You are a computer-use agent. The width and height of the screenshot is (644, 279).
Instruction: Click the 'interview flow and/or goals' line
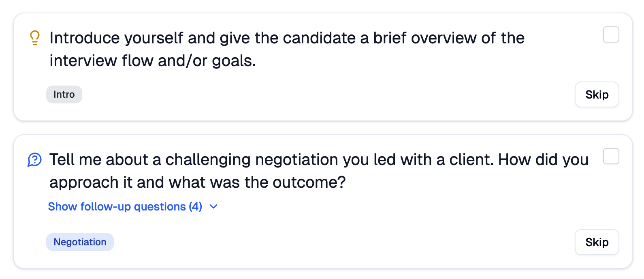[152, 61]
